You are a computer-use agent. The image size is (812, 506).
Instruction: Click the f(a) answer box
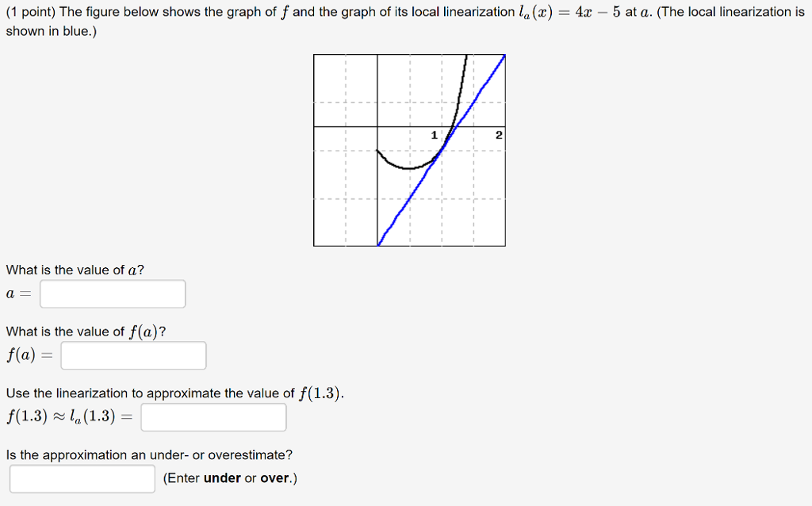[x=132, y=355]
